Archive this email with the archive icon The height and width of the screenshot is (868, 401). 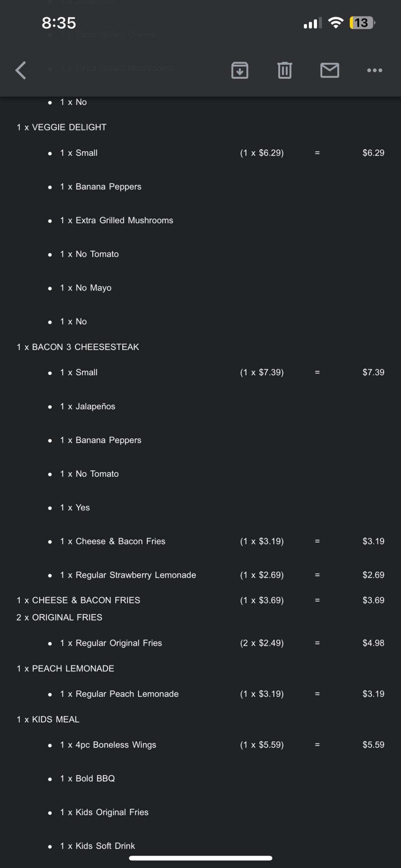click(x=240, y=70)
